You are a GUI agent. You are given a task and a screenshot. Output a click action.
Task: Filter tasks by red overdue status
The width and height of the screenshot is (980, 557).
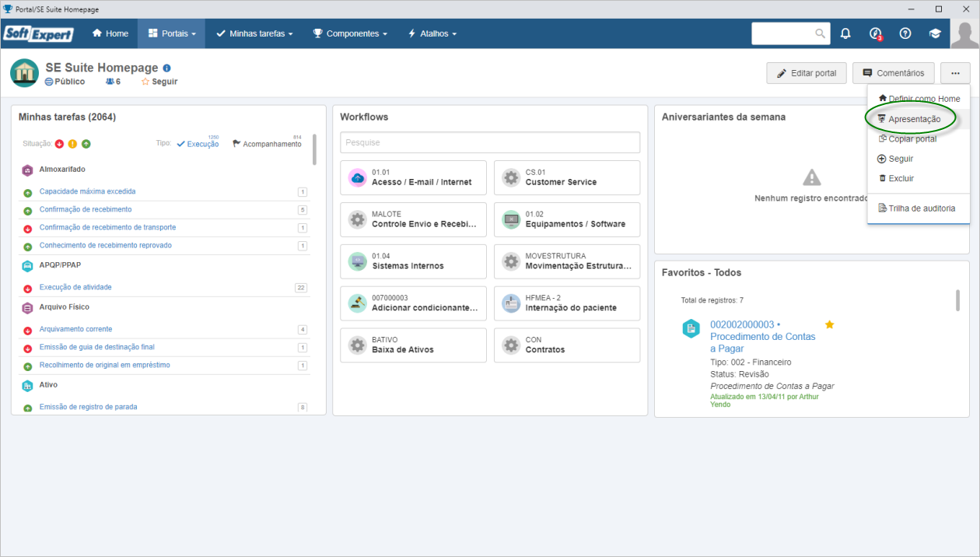pos(59,144)
